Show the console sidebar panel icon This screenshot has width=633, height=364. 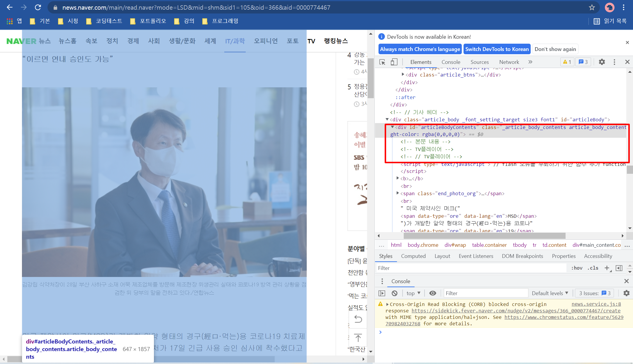point(382,293)
